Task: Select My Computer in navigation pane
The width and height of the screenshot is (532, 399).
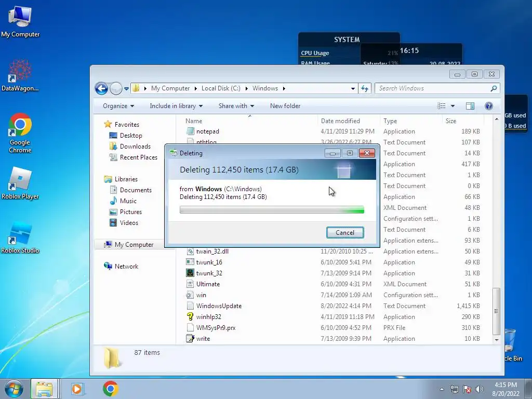Action: (134, 245)
